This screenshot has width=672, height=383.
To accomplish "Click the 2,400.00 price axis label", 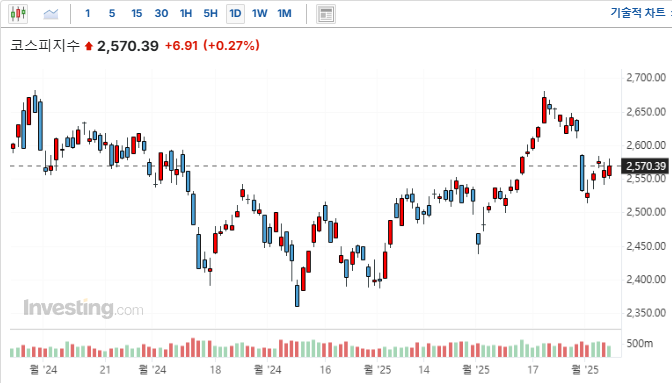I will pos(646,279).
